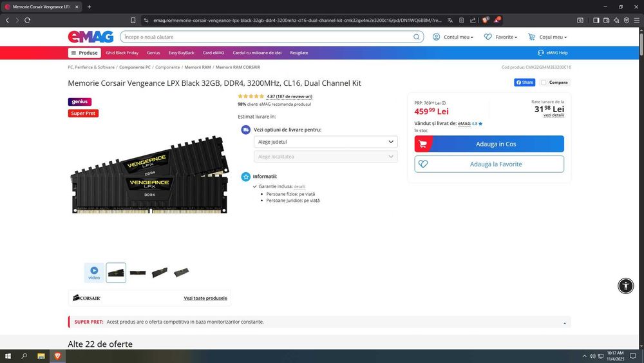Screen dimensions: 644x363
Task: Open Card eMAG nav item
Action: click(x=213, y=53)
